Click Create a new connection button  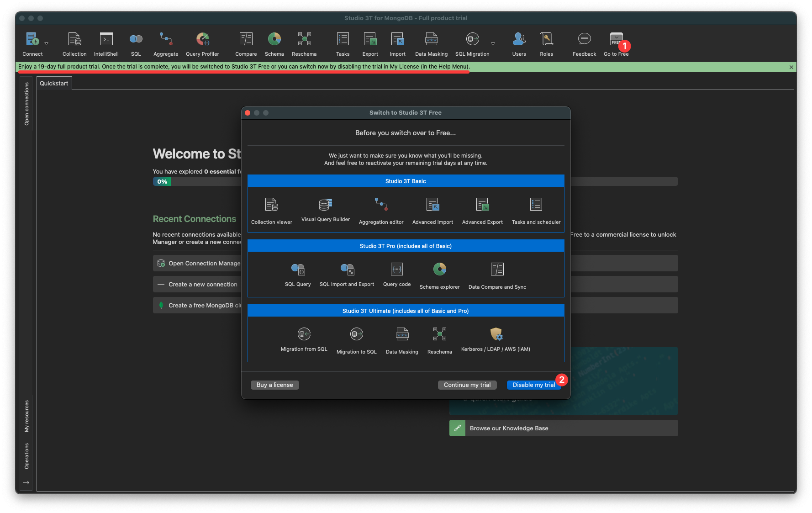[197, 284]
